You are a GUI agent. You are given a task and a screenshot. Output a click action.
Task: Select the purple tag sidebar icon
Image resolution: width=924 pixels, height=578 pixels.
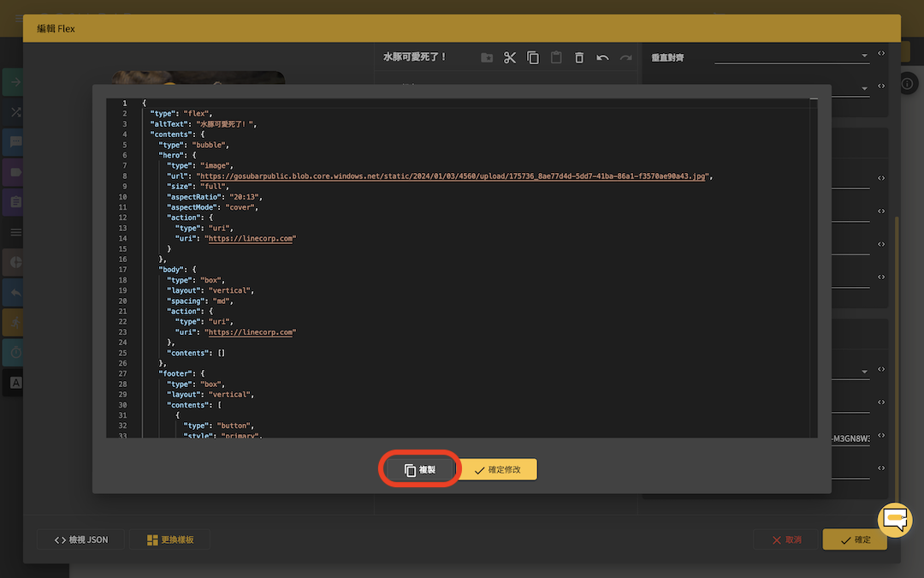(x=15, y=172)
